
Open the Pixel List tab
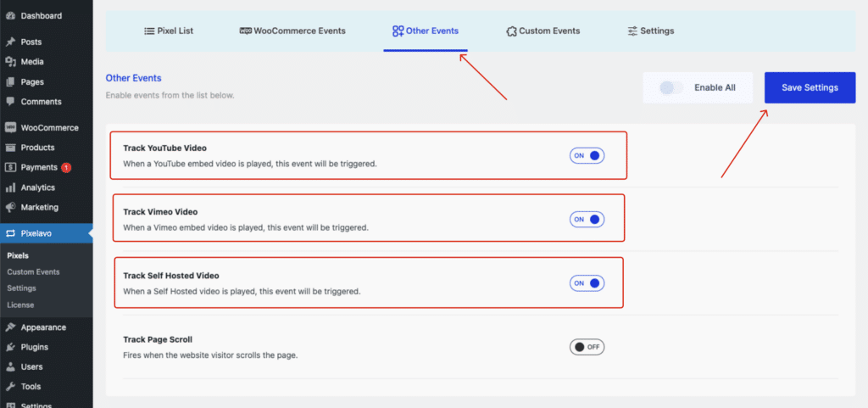tap(169, 31)
